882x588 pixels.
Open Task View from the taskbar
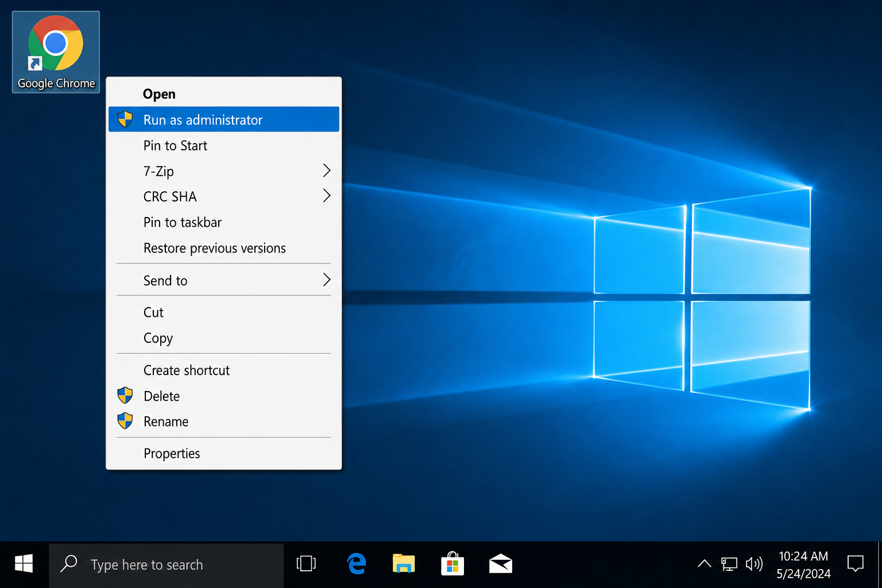[x=306, y=564]
